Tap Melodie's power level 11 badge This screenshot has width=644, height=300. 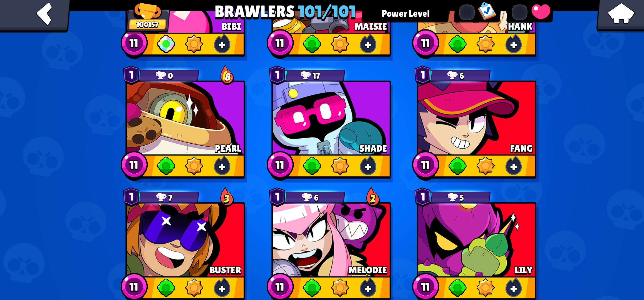click(280, 287)
